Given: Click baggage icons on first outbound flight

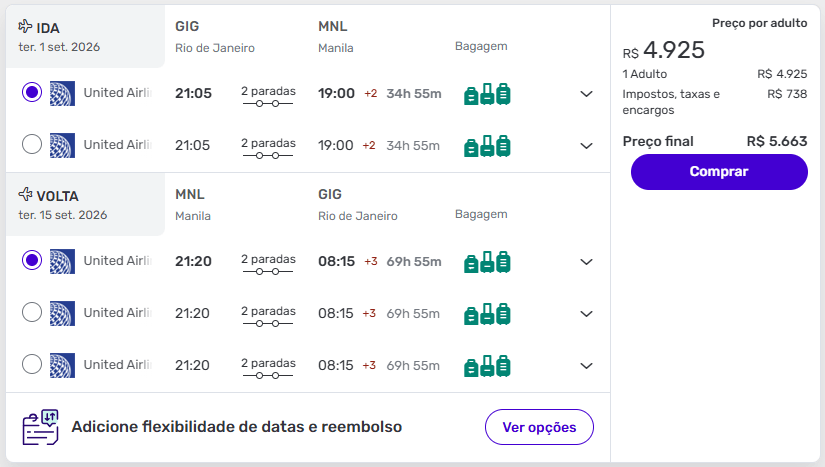Looking at the screenshot, I should 487,94.
